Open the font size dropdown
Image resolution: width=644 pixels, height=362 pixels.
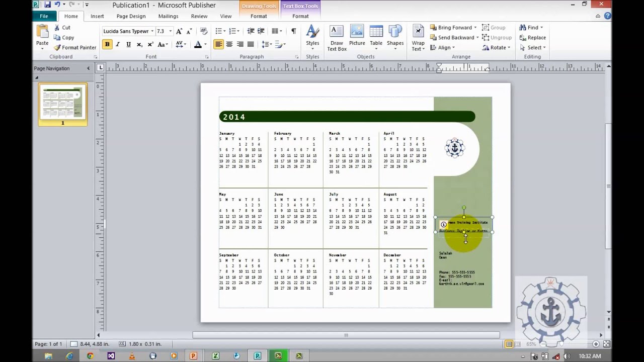[170, 31]
